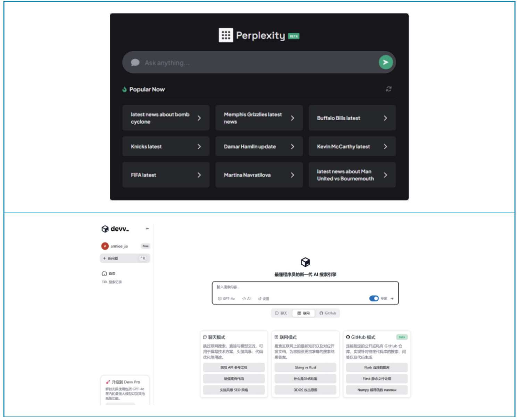Choose the Golang vs Rust suggestion
The width and height of the screenshot is (519, 420).
pos(305,368)
